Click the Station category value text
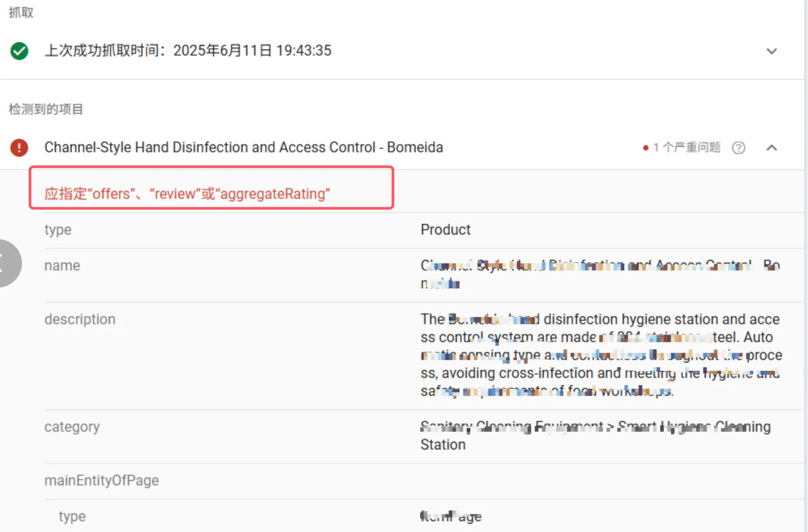This screenshot has height=532, width=808. click(x=443, y=445)
